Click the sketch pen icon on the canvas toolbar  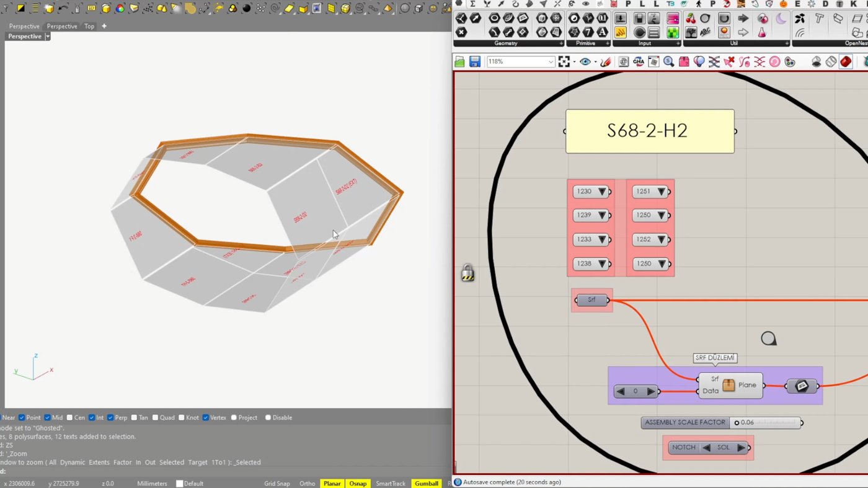coord(606,62)
